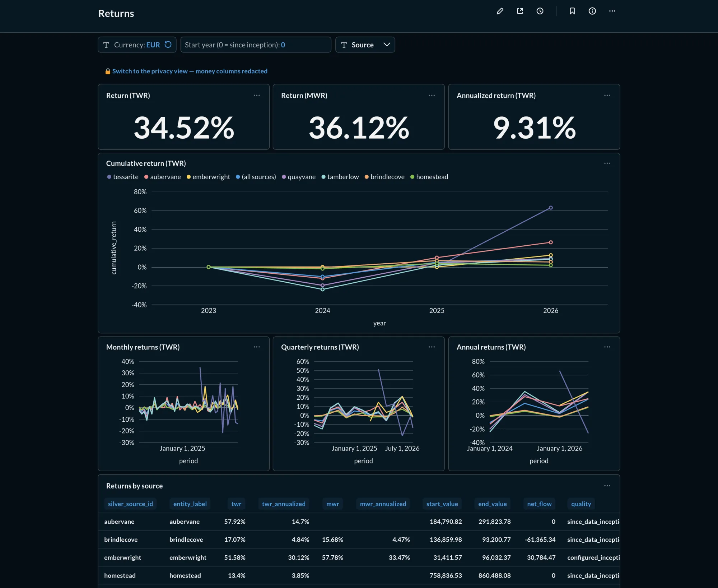This screenshot has height=588, width=718.
Task: Toggle brindlecove series in chart legend
Action: [x=385, y=177]
